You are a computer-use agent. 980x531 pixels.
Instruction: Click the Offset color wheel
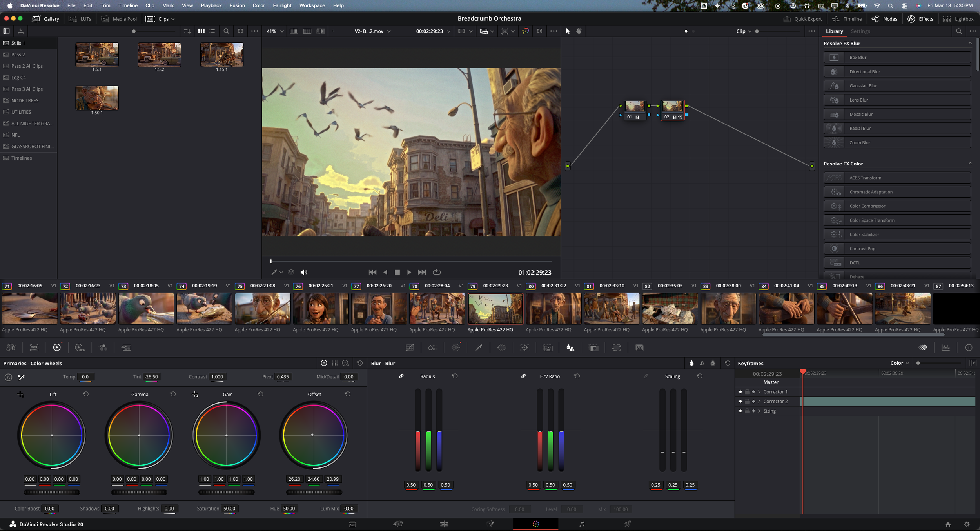click(313, 435)
